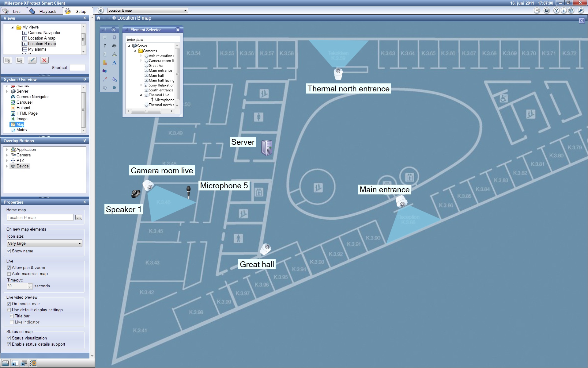Select the paint bucket fill tool
Screen dimensions: 588x368
(x=114, y=79)
